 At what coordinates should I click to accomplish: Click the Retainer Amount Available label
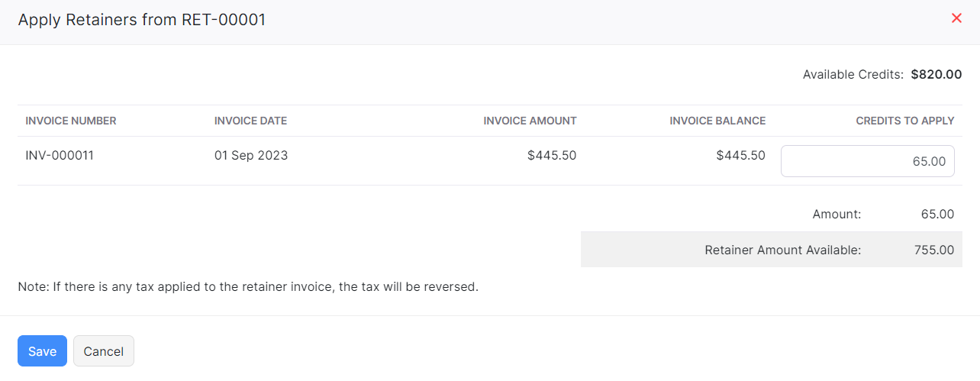pos(782,250)
